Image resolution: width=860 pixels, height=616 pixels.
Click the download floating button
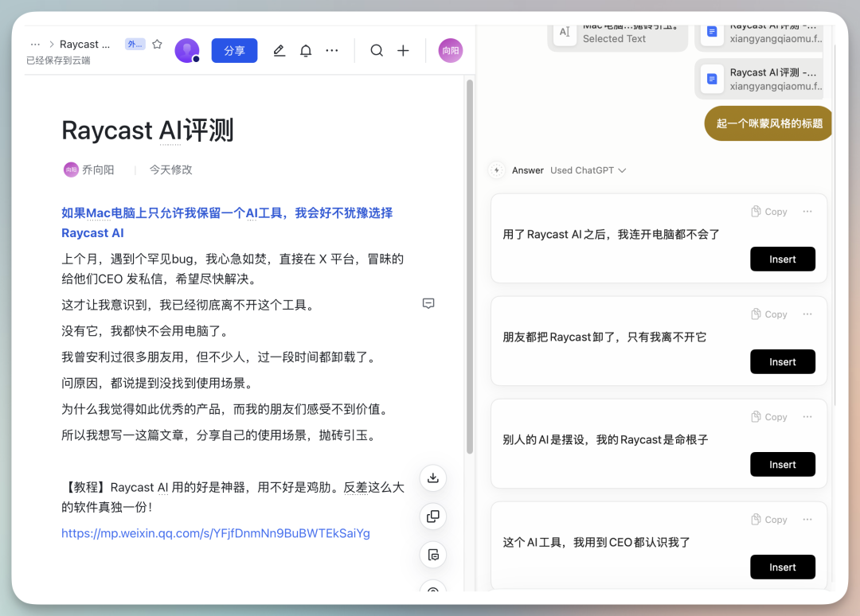pos(432,478)
